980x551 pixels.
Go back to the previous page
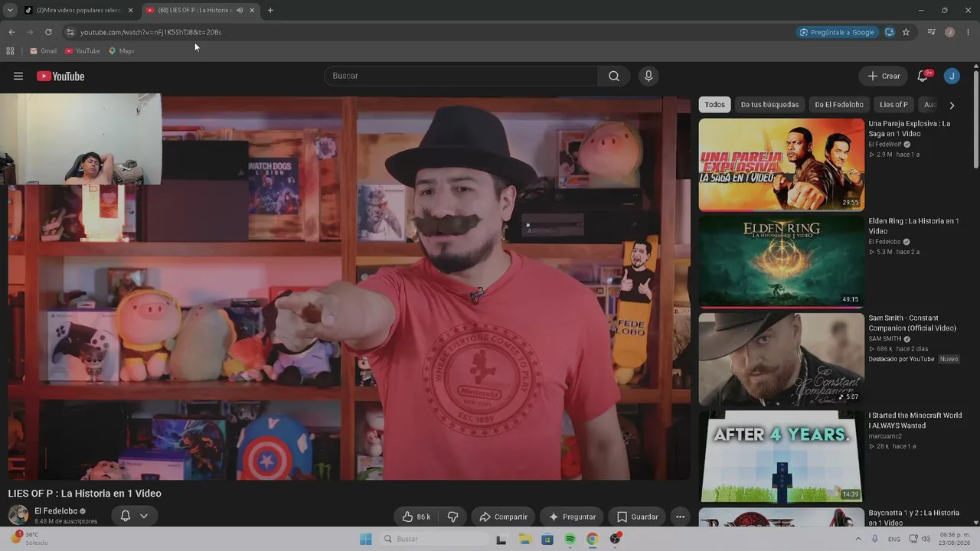[11, 32]
